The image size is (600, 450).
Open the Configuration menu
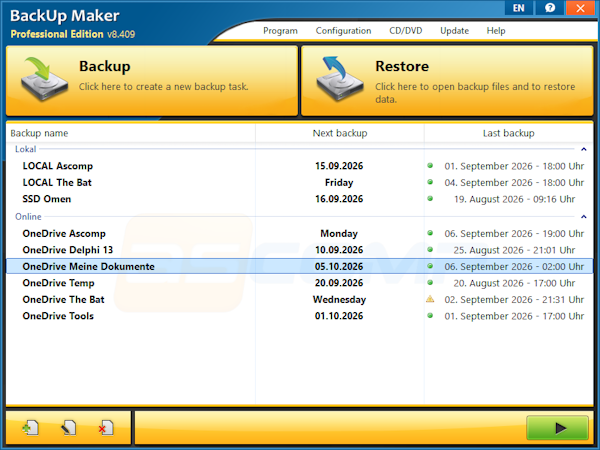[343, 31]
